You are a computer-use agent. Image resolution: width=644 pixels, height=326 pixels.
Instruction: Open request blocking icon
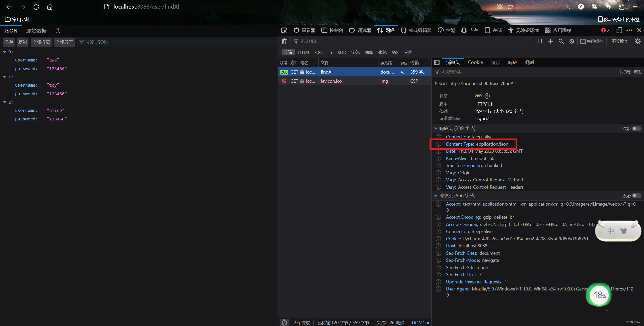572,41
